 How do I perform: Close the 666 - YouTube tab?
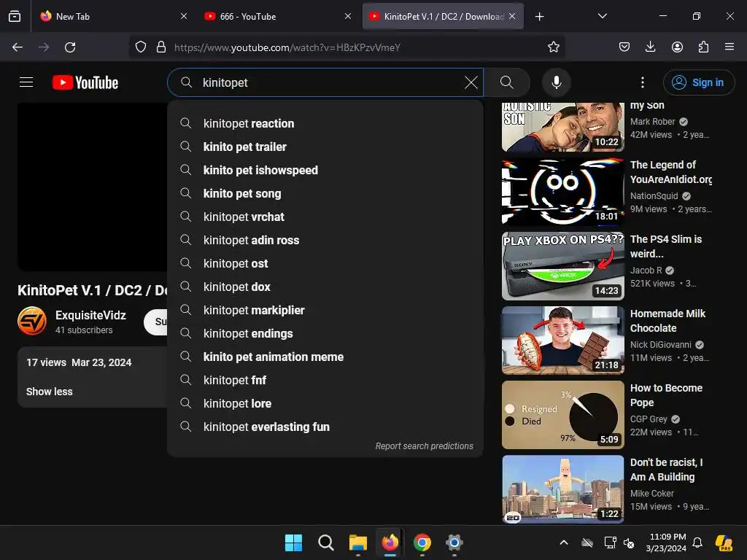click(x=348, y=16)
